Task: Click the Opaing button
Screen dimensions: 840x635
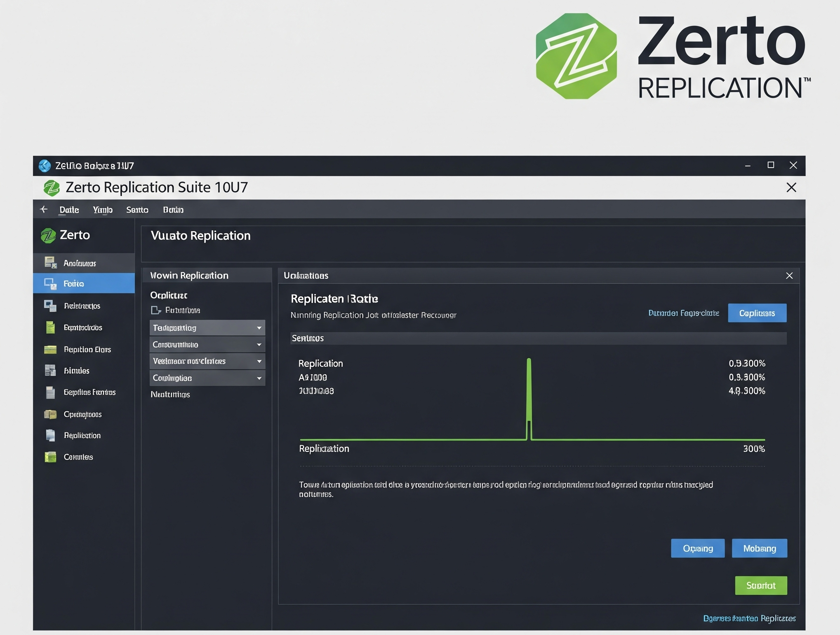Action: [698, 548]
